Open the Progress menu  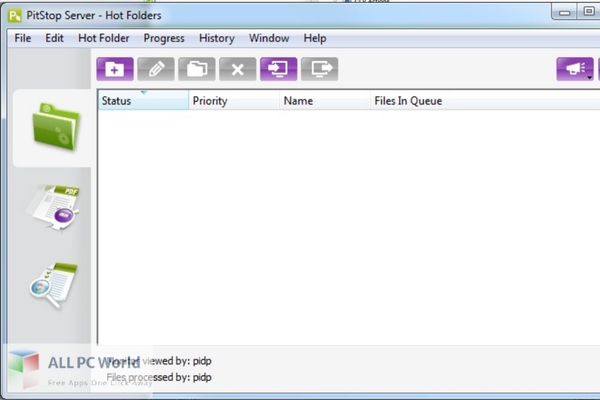click(164, 38)
